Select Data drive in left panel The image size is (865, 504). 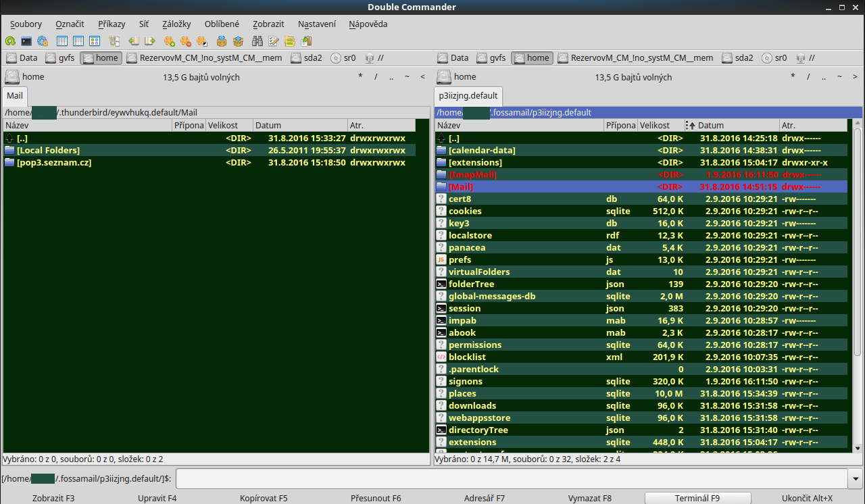[x=22, y=58]
